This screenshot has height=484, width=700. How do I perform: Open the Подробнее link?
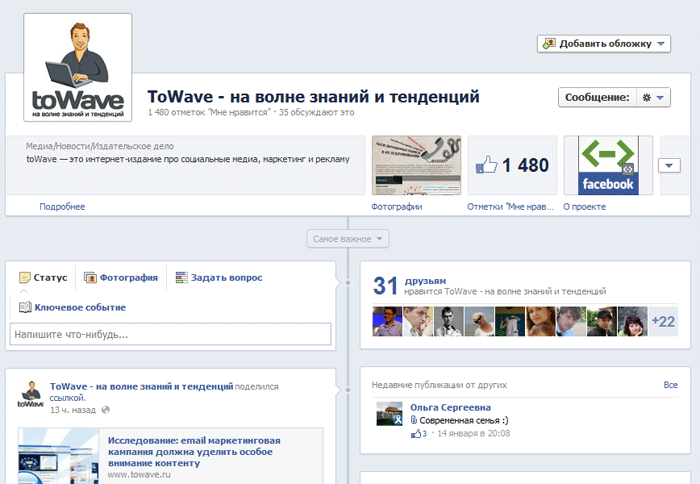pyautogui.click(x=62, y=207)
